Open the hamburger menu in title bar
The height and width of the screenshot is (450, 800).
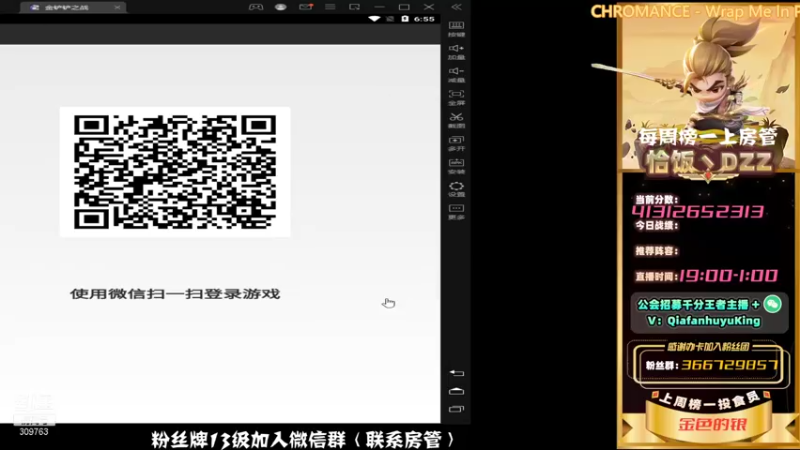click(x=330, y=7)
